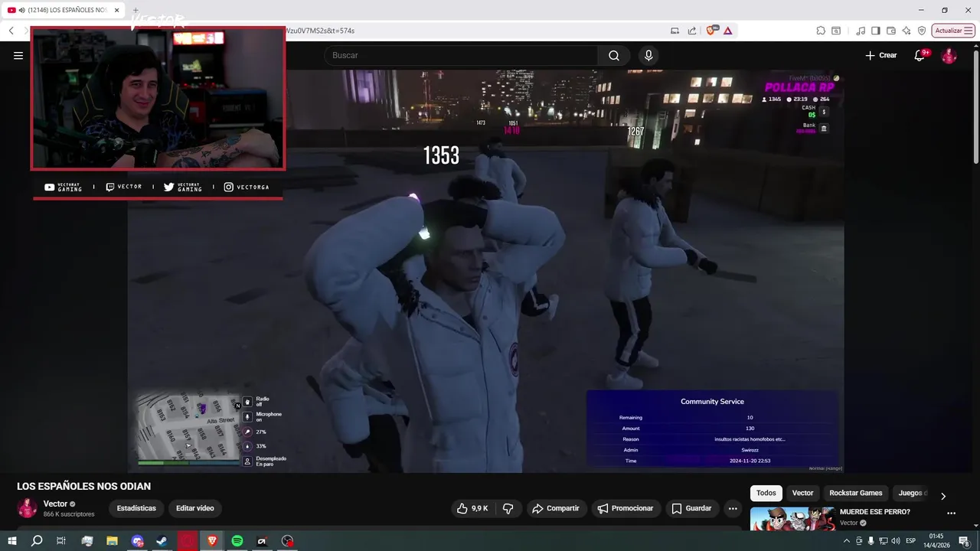This screenshot has height=551, width=980.
Task: Select the Vector filter chip
Action: click(x=802, y=493)
